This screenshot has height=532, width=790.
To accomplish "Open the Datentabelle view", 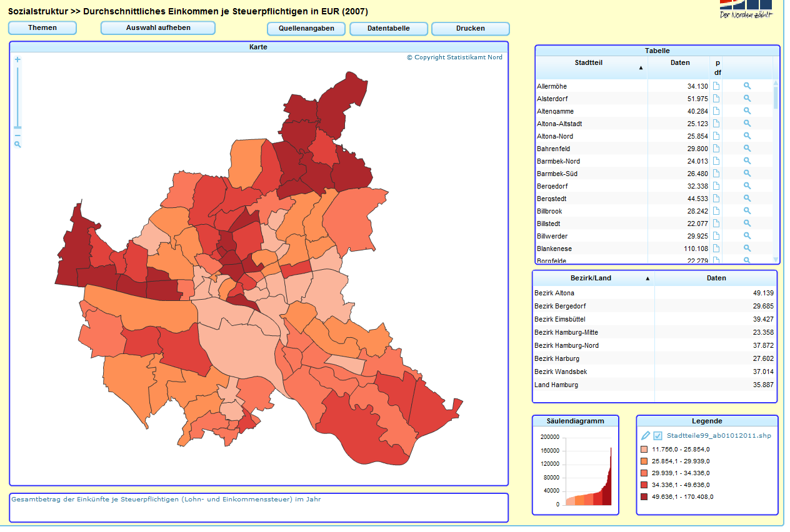I will point(388,29).
